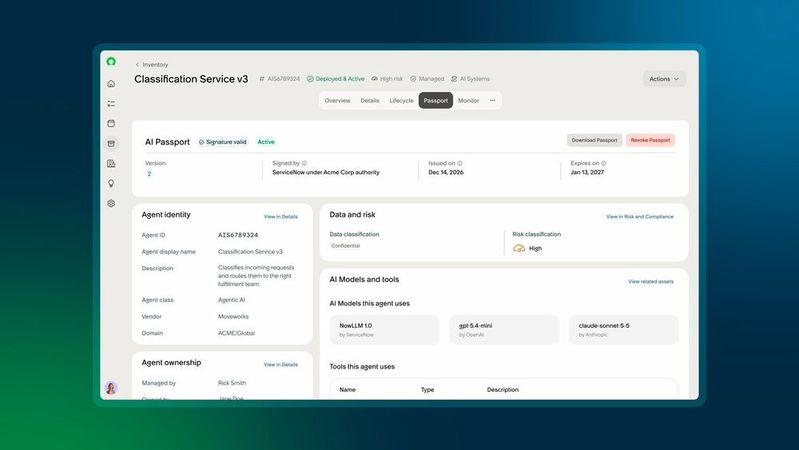Open View in Details in Agent ownership
799x450 pixels.
pos(281,365)
